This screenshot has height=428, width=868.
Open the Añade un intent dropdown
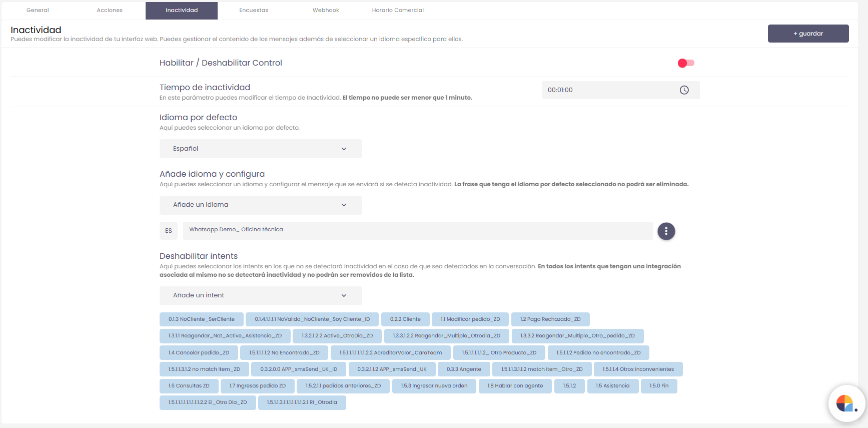point(260,295)
